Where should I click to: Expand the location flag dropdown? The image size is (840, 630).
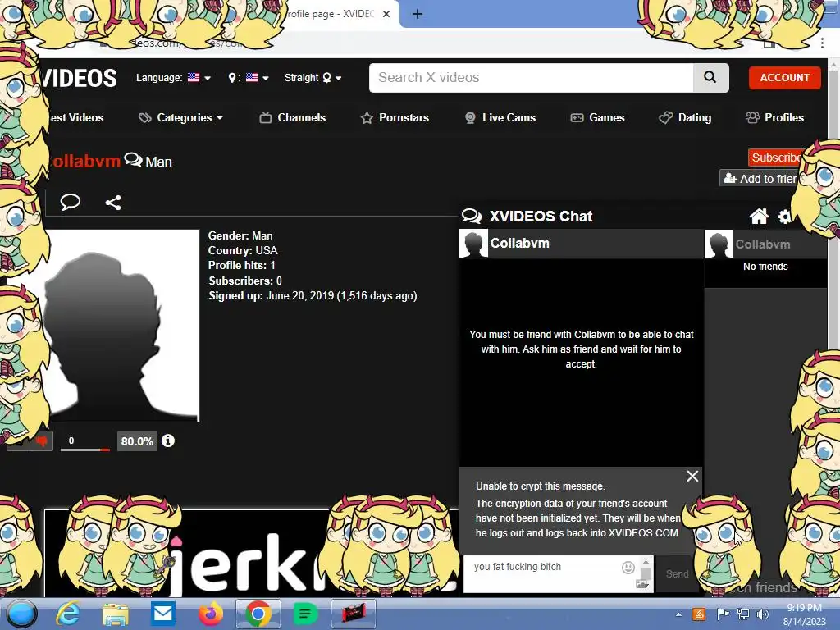(249, 78)
